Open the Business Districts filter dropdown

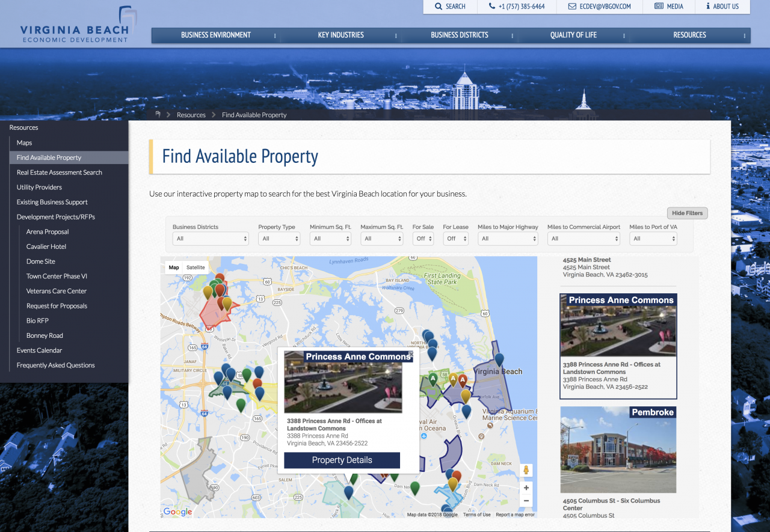point(210,239)
